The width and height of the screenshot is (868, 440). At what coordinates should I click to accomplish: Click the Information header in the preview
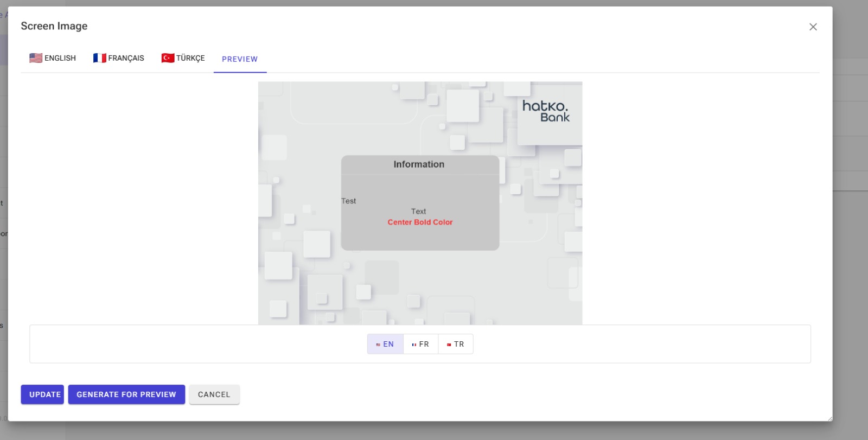[x=419, y=164]
